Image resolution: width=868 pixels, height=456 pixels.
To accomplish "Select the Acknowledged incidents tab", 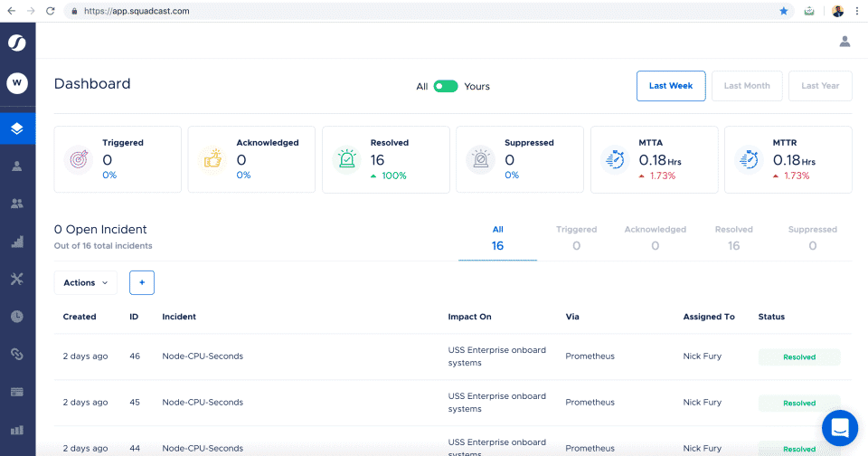I will 655,238.
